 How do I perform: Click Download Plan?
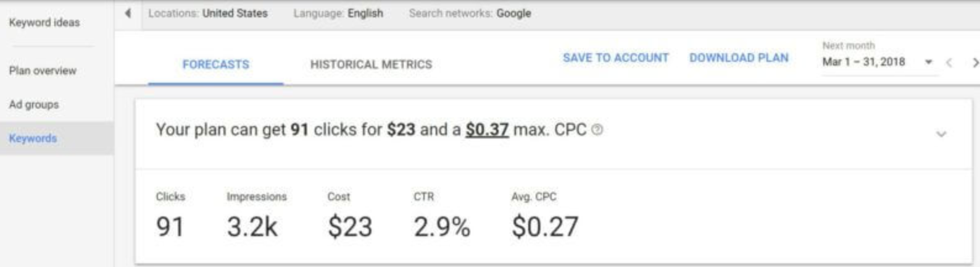point(739,57)
